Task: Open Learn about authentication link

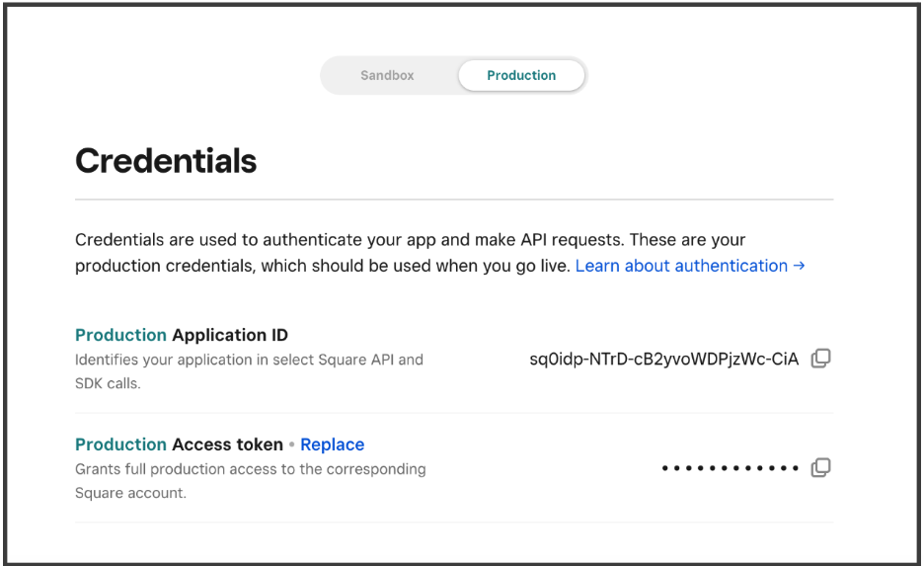Action: tap(681, 266)
